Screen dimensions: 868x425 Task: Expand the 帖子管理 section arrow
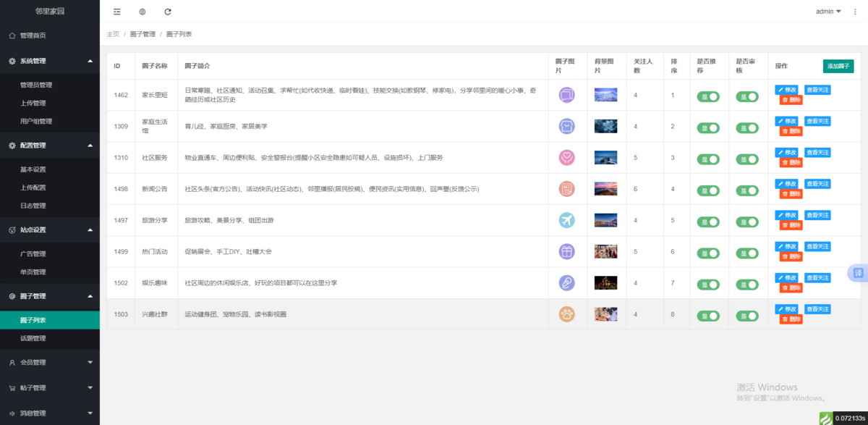pos(90,388)
